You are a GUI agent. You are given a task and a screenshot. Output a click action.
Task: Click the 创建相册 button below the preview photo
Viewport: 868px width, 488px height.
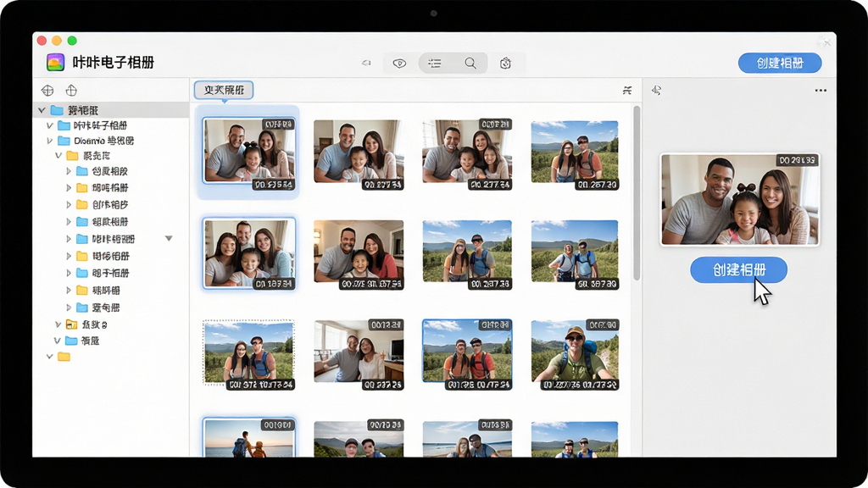click(738, 270)
